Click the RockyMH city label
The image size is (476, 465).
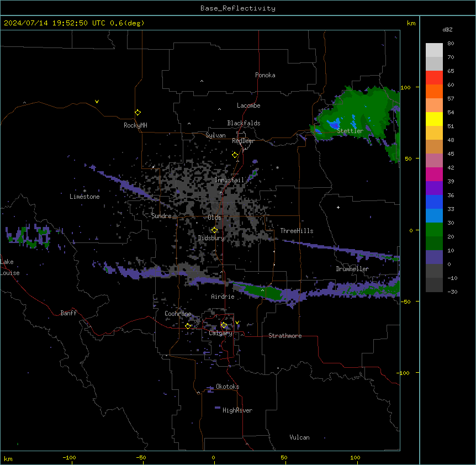pos(135,125)
